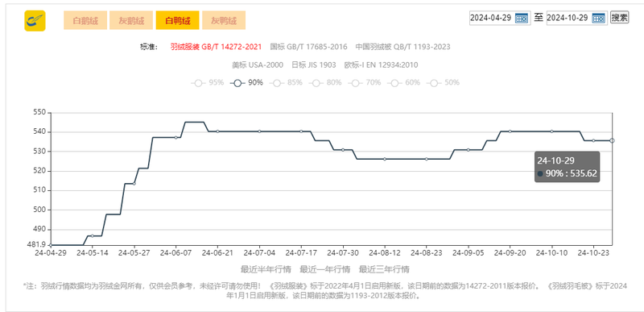Screen dimensions: 644x312
Task: Click the yellow site logo icon
Action: coord(35,20)
